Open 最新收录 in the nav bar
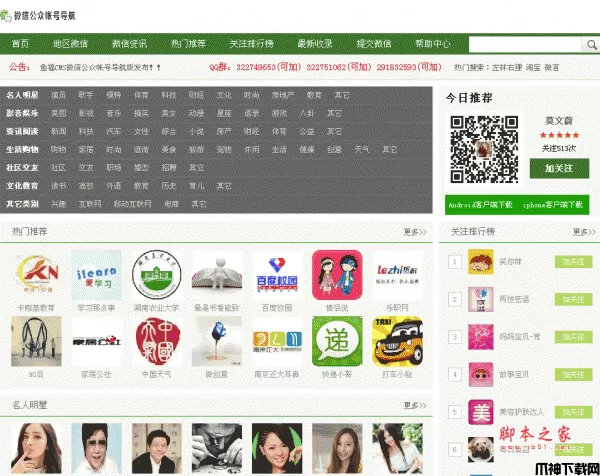600x476 pixels. pos(315,44)
